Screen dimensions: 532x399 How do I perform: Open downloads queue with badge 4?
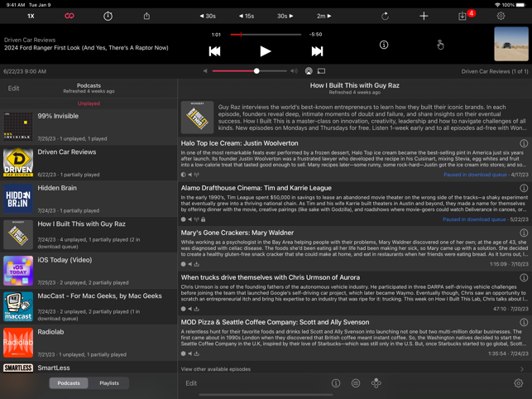click(x=463, y=16)
